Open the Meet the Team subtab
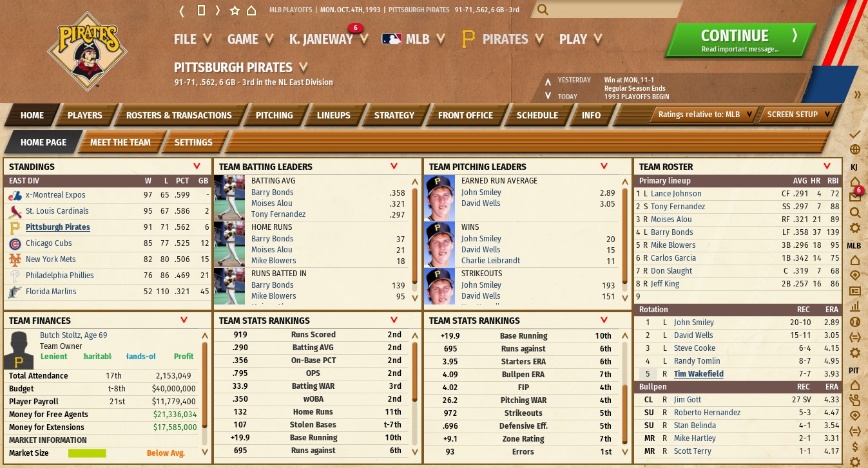Viewport: 868px width, 468px height. tap(120, 142)
